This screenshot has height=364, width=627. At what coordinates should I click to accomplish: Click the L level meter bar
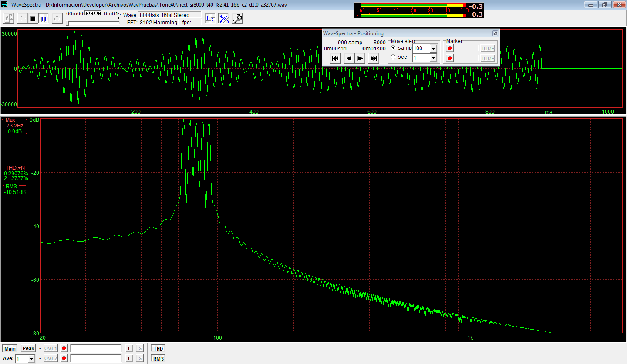click(x=413, y=6)
